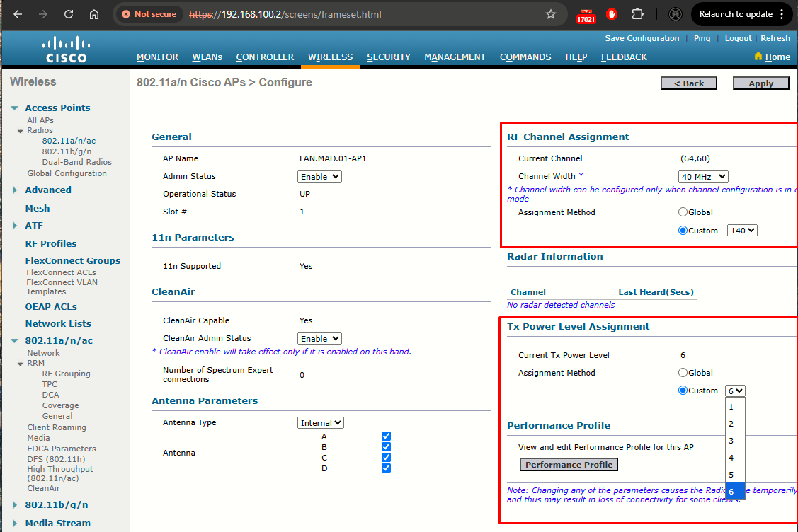Expand the Media Stream sidebar section

pos(15,523)
